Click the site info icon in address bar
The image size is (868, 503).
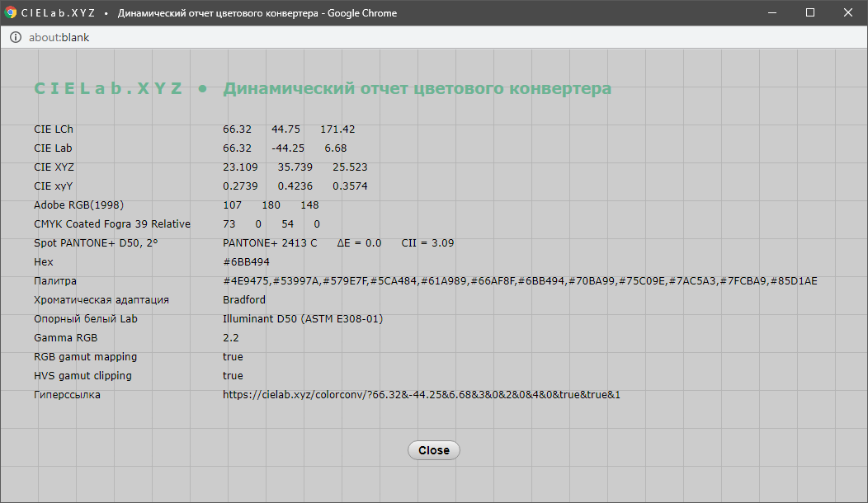(16, 38)
